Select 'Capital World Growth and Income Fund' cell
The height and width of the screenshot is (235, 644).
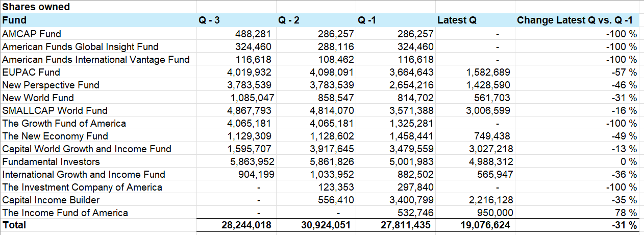(98, 149)
